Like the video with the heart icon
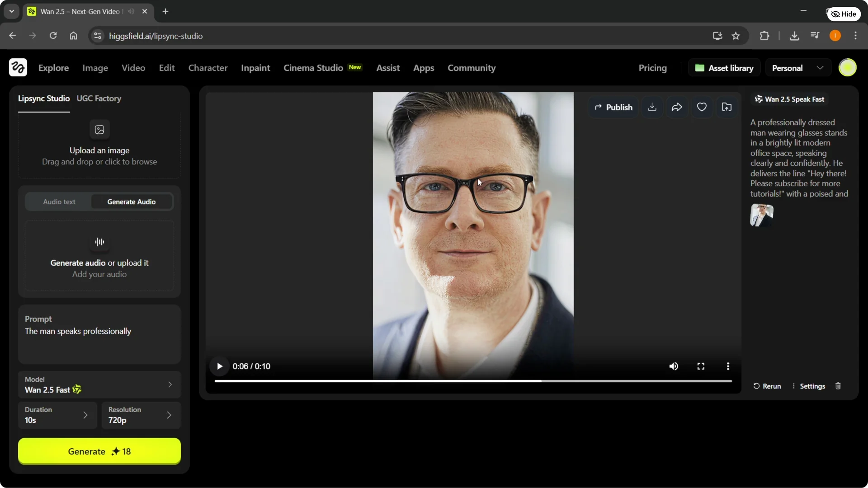Screen dimensions: 868x488 point(702,107)
